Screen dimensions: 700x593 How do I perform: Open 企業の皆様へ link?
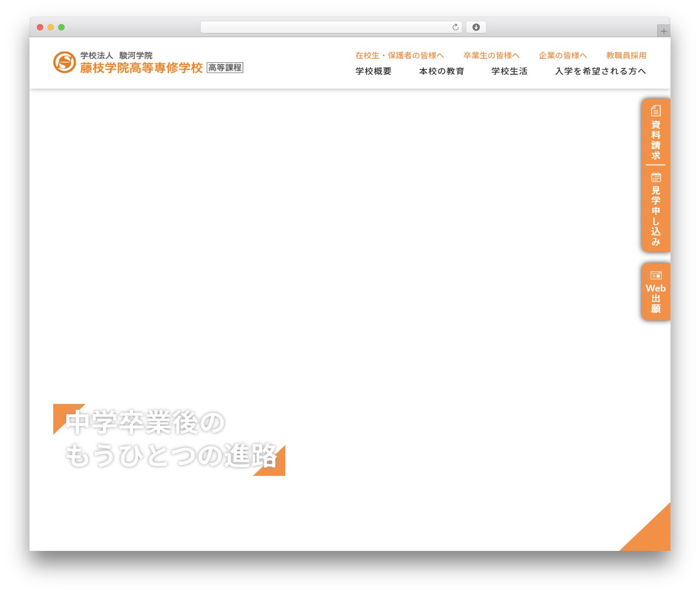[563, 55]
